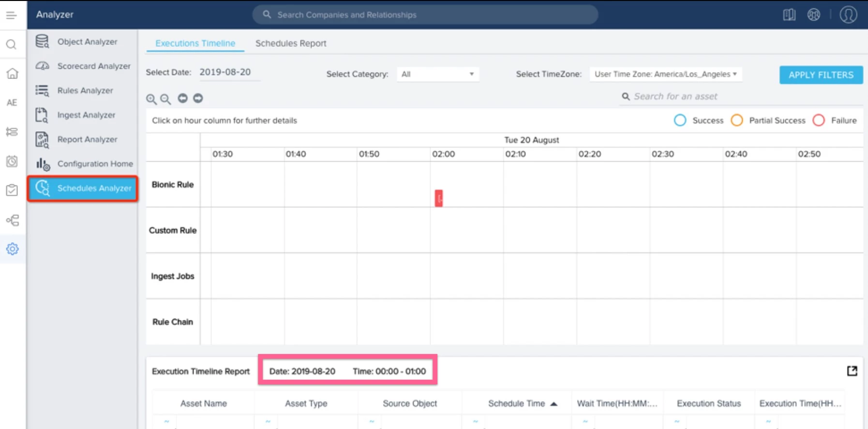Click the Wait Time column header
This screenshot has height=429, width=868.
point(617,403)
